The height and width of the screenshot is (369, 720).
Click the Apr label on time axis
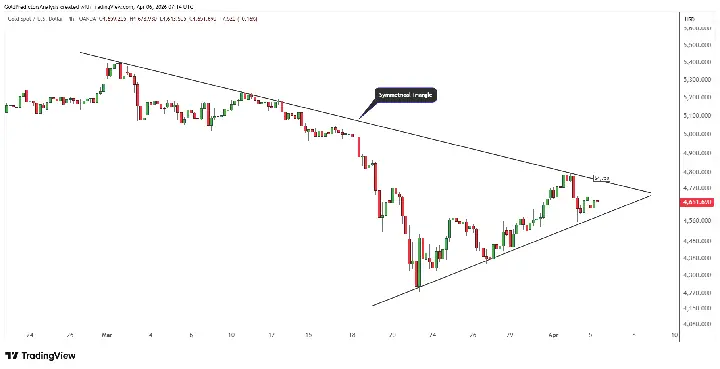553,335
